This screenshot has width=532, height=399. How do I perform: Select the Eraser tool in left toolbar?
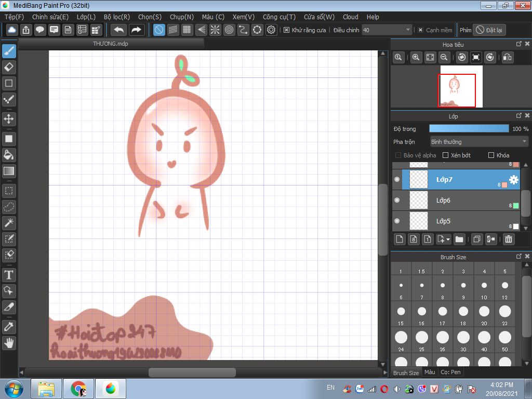click(x=9, y=67)
